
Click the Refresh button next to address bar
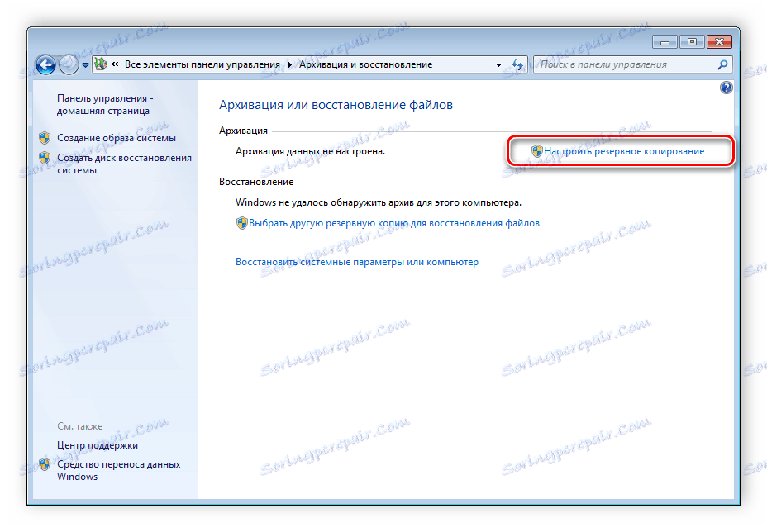(x=517, y=64)
